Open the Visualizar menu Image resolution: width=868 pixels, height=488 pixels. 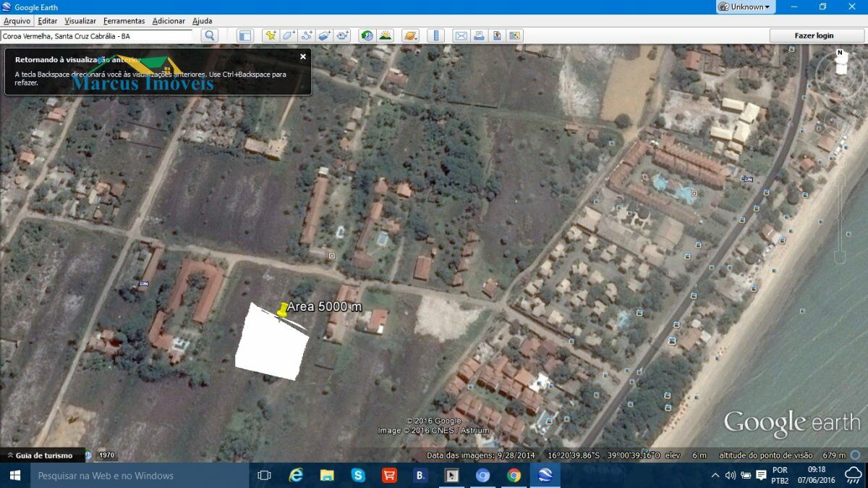point(80,21)
